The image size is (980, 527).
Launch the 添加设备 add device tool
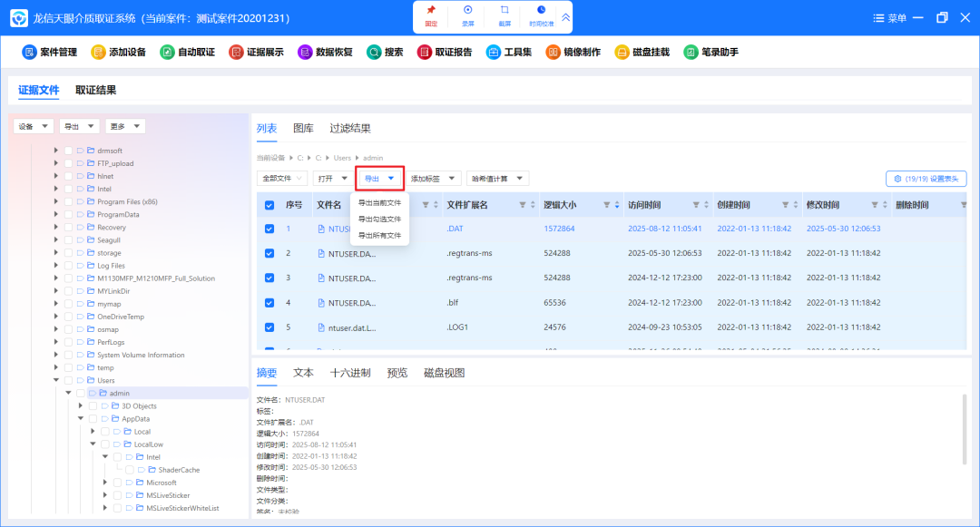click(117, 52)
